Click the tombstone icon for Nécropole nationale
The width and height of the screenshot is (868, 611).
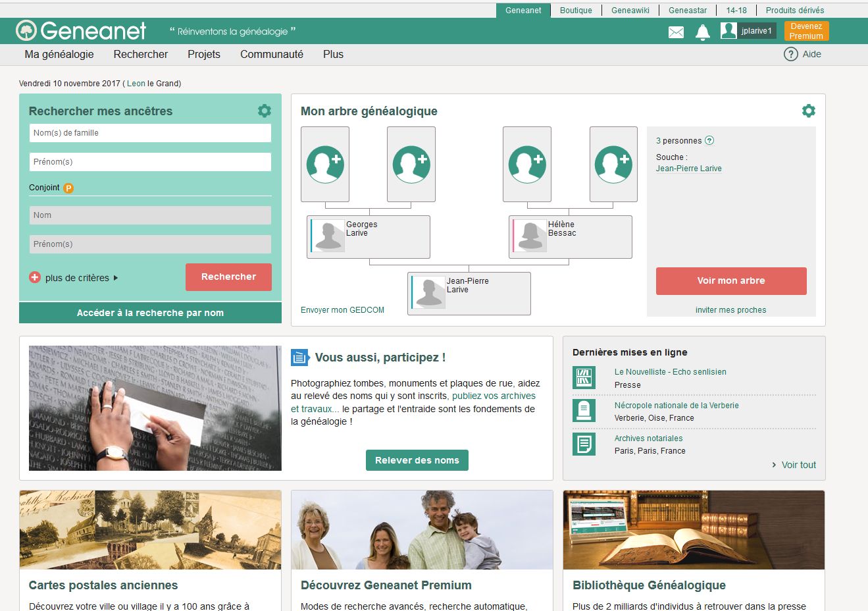[584, 410]
